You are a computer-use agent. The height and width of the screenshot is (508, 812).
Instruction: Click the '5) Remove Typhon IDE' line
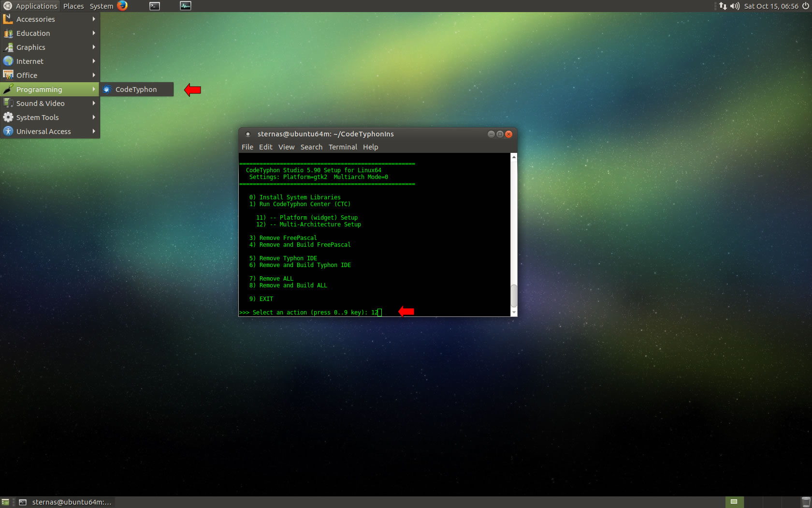tap(283, 258)
